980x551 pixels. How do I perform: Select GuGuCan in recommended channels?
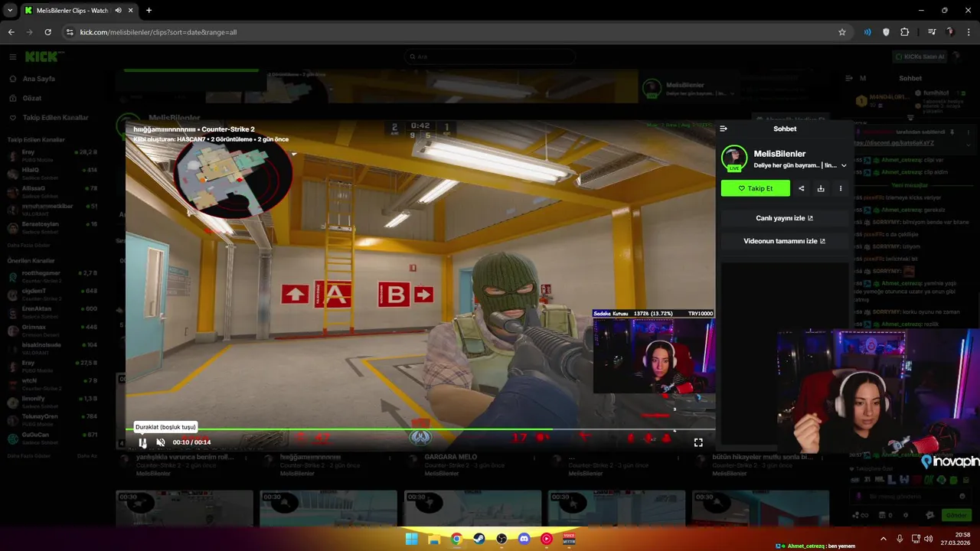click(x=52, y=437)
